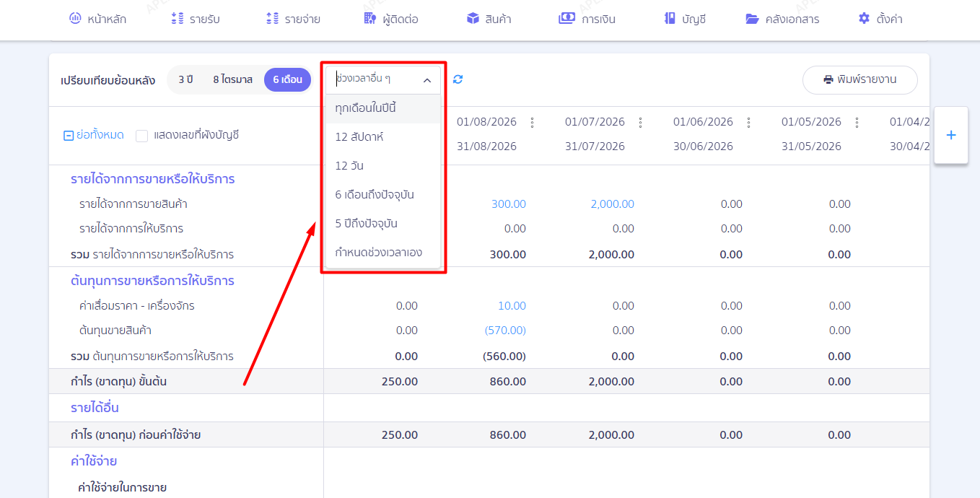Open the blue 2,000.00 amount for รายได้จากการขายสินค้า
This screenshot has height=498, width=980.
[x=612, y=204]
